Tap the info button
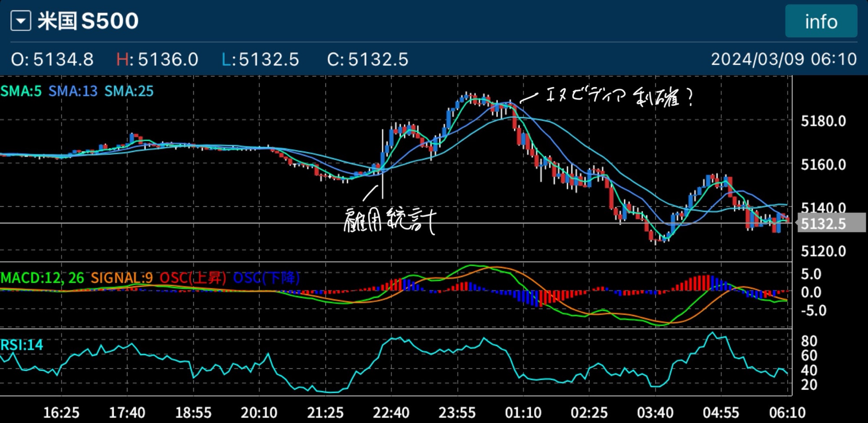 coord(821,22)
